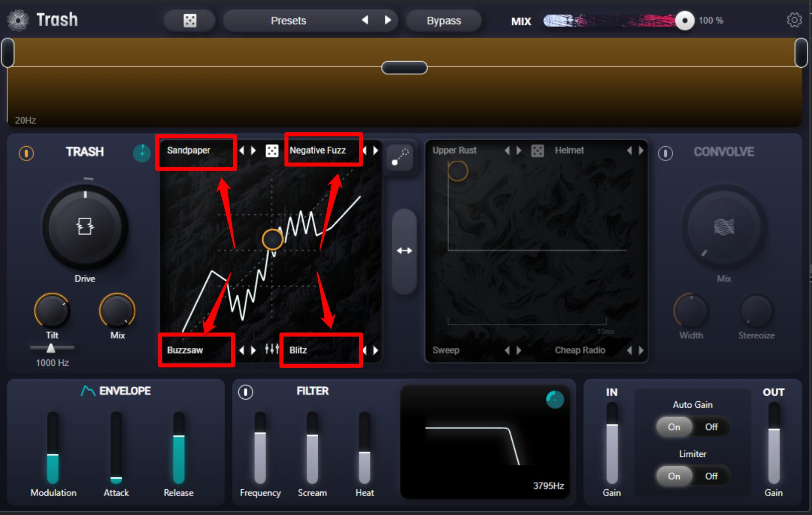
Task: Select previous impulse for Helmet slot
Action: [630, 150]
